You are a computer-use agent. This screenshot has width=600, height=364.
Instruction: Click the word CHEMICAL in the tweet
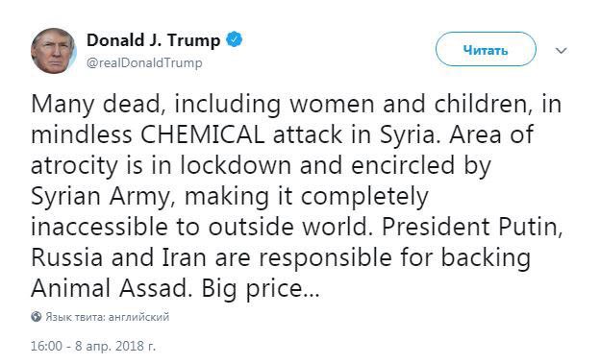203,134
